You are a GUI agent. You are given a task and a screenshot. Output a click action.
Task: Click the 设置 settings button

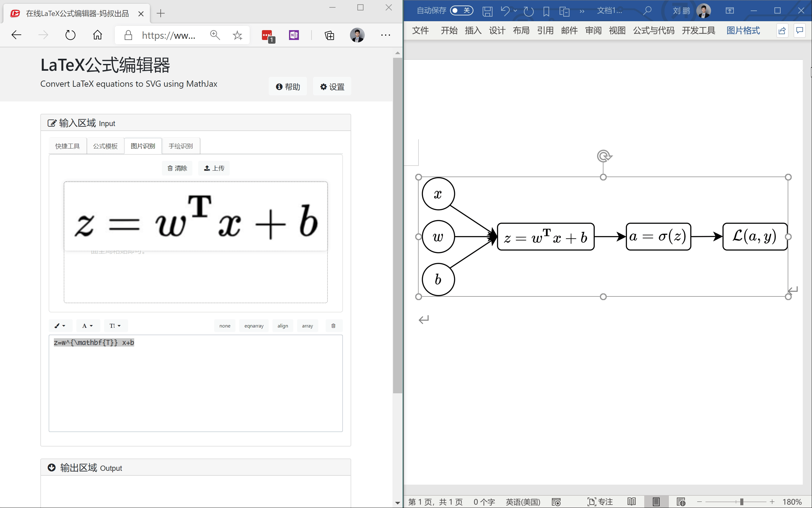coord(332,87)
